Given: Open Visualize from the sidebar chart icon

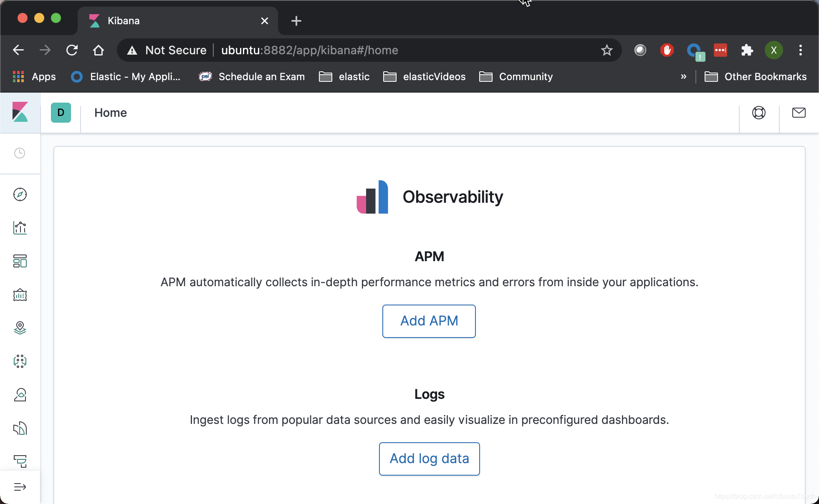Looking at the screenshot, I should (x=20, y=228).
